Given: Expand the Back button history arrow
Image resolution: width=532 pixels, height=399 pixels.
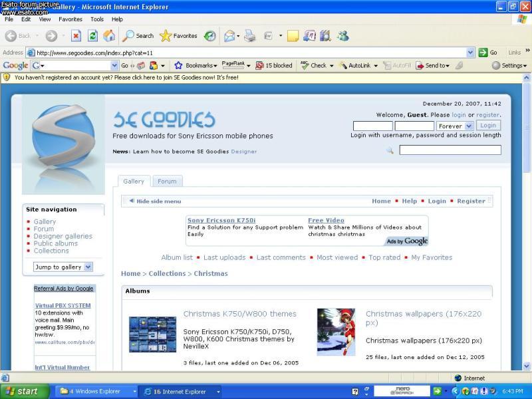Looking at the screenshot, I should (37, 36).
